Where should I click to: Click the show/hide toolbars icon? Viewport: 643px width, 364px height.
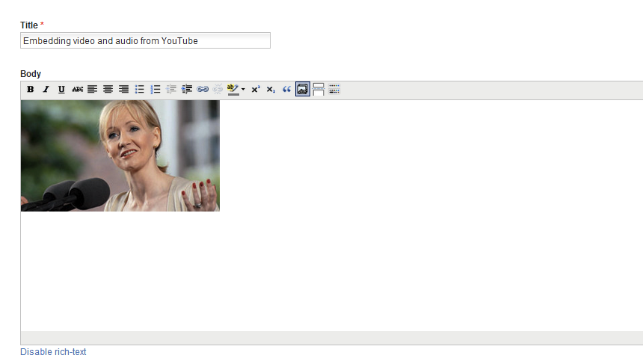click(334, 90)
